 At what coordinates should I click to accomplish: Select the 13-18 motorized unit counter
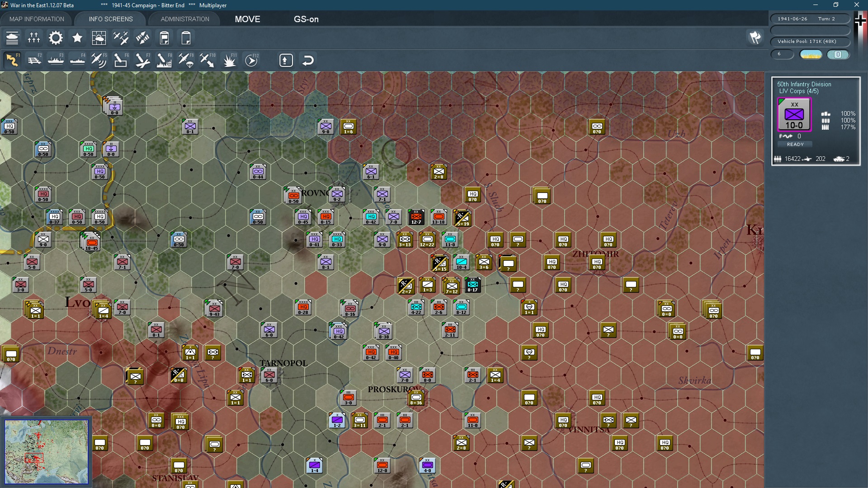click(x=439, y=217)
